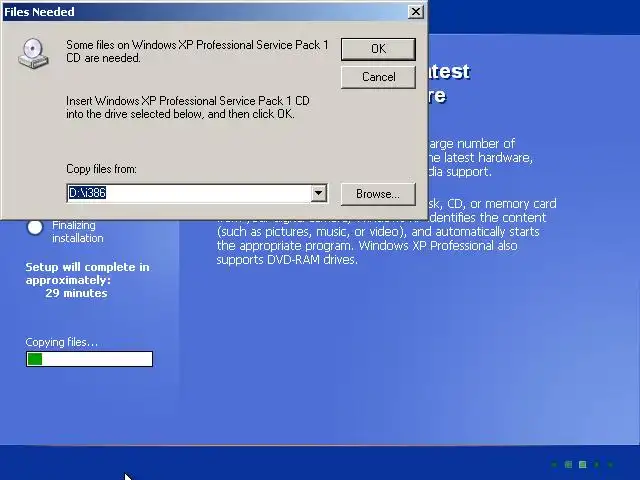
Task: Select the Finalizing installation step bullet
Action: pos(35,227)
